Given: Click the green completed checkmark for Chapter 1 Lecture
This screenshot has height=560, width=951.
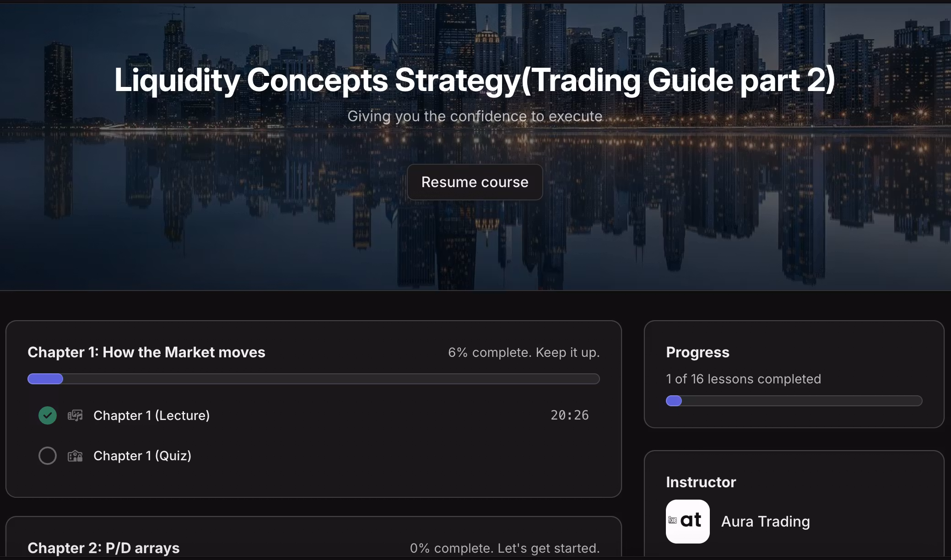Looking at the screenshot, I should click(48, 415).
